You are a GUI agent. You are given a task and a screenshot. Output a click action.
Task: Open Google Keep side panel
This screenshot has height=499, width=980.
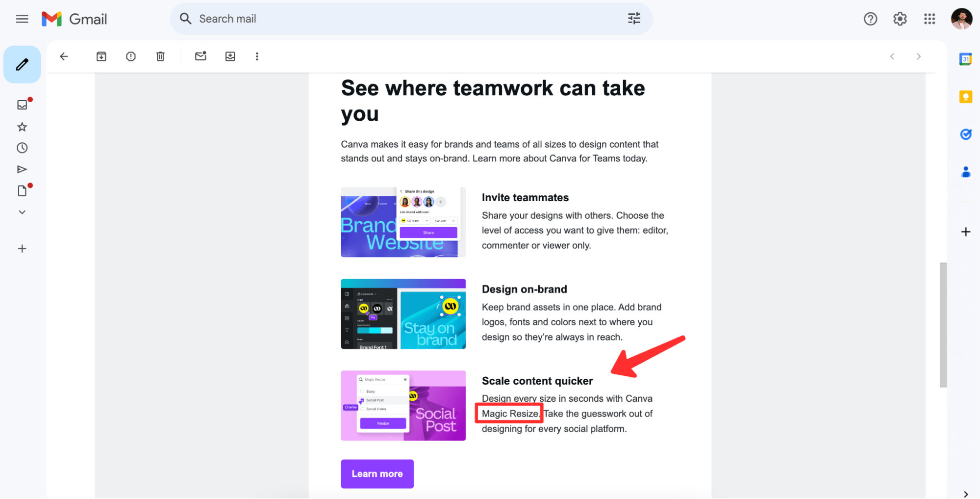[965, 97]
